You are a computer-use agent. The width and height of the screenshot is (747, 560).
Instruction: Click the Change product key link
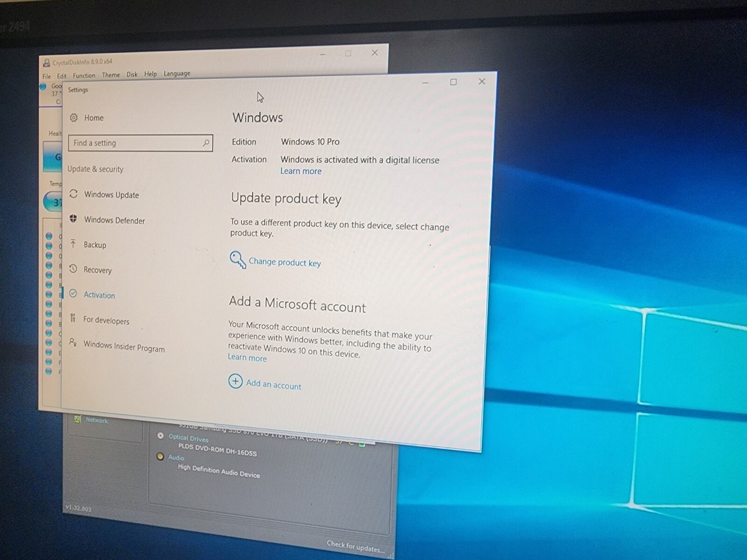284,263
